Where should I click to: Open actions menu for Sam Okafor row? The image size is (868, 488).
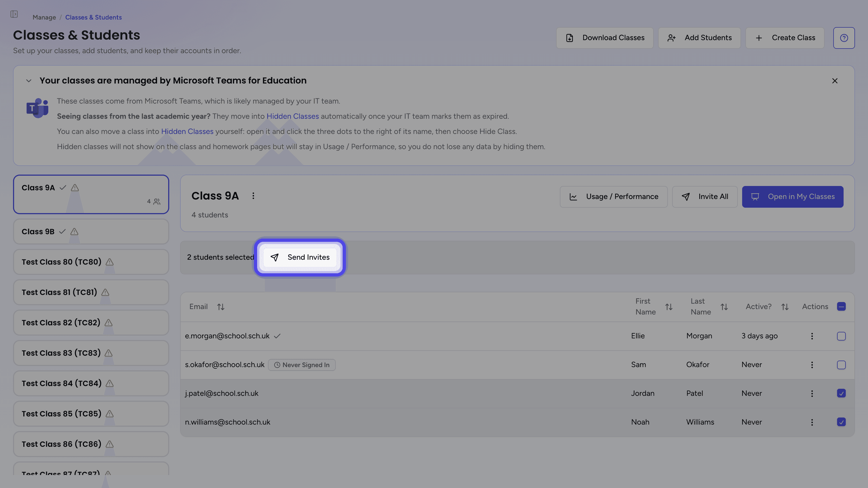pyautogui.click(x=812, y=365)
